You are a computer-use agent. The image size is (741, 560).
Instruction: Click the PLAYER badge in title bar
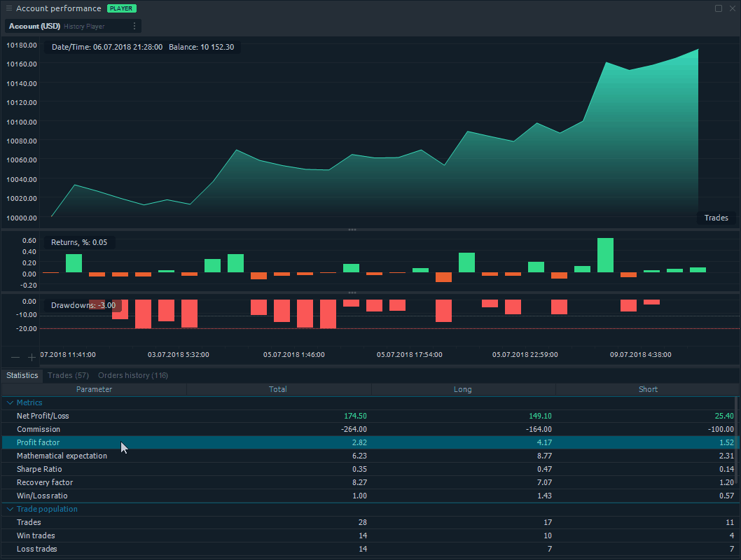pyautogui.click(x=121, y=8)
